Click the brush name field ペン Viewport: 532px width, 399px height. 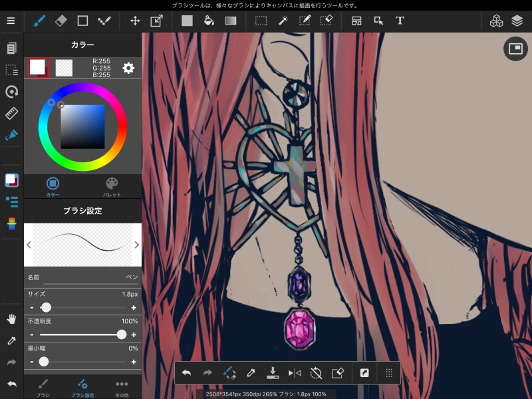click(82, 277)
